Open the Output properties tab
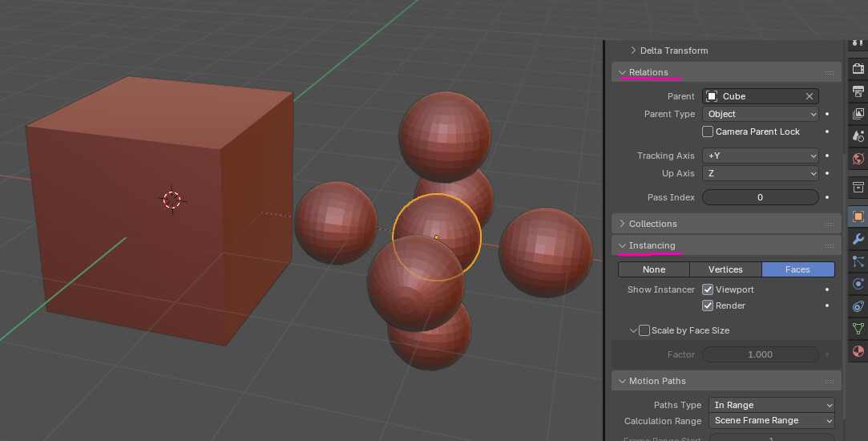868x441 pixels. click(x=858, y=91)
